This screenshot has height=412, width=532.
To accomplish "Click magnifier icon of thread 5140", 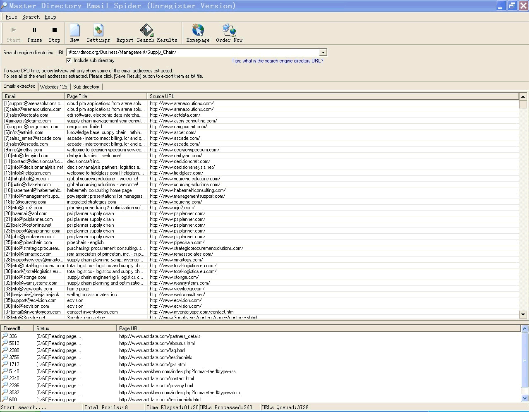I will [5, 371].
